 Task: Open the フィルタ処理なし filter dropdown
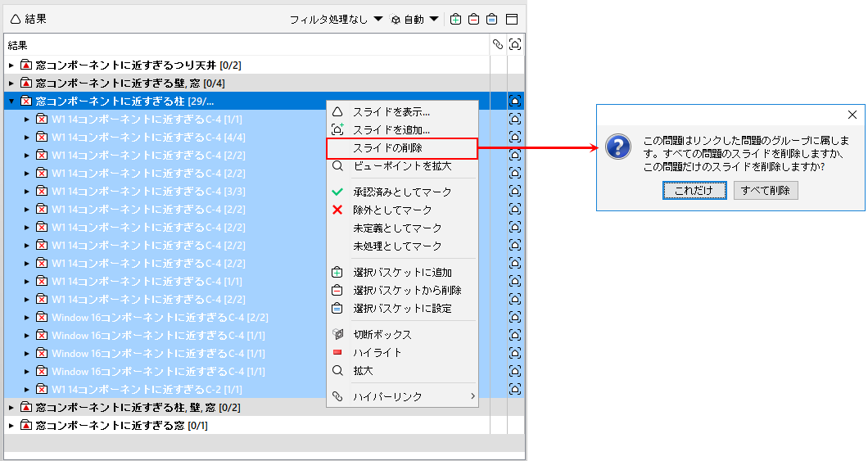coord(336,20)
